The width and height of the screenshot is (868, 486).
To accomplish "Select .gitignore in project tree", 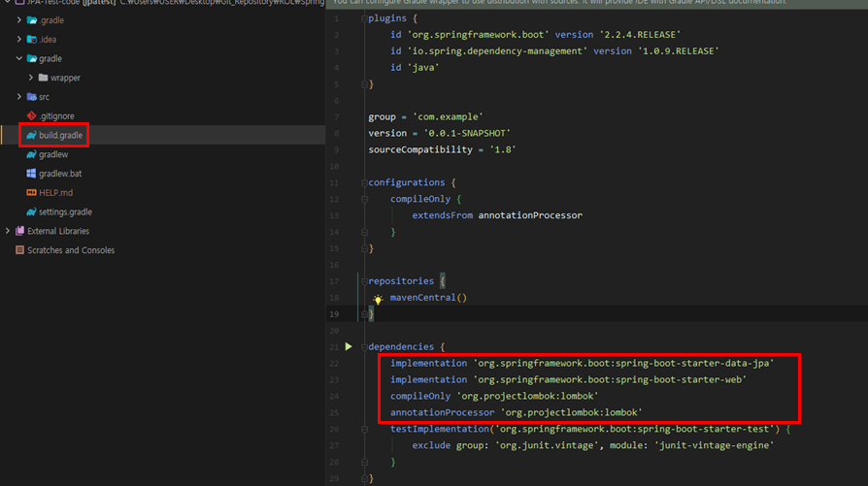I will coord(56,116).
